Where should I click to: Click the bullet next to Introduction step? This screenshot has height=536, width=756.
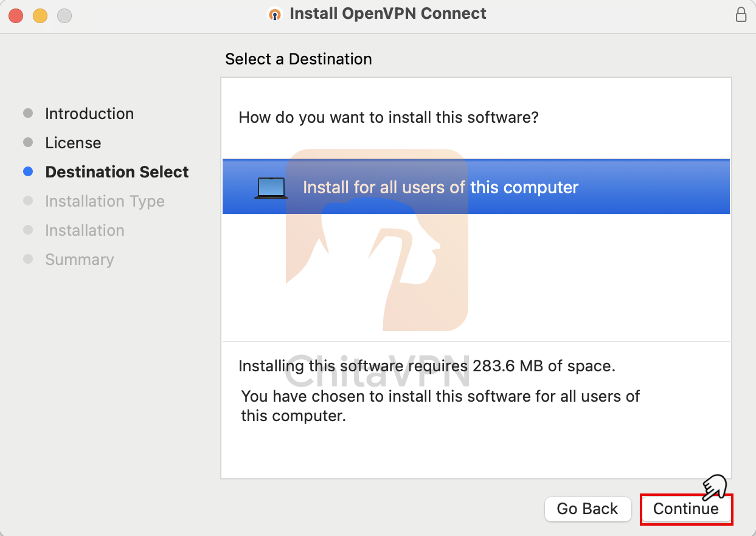[x=28, y=114]
